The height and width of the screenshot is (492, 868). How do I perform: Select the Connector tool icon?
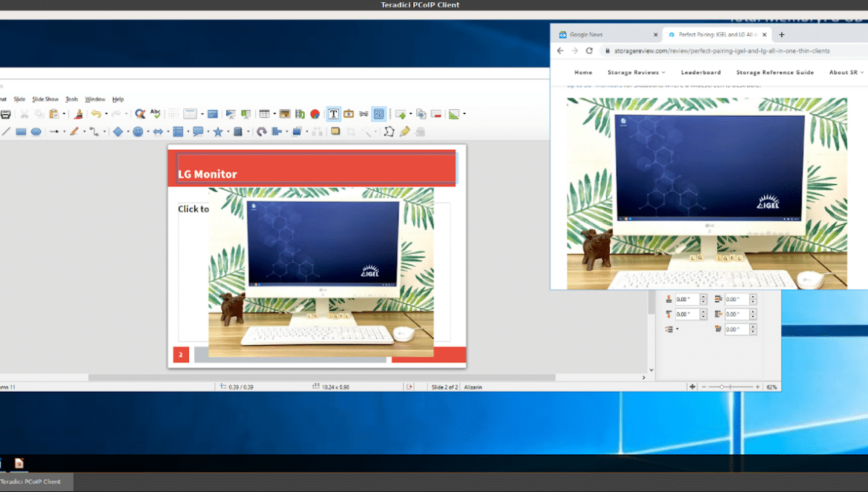click(94, 131)
